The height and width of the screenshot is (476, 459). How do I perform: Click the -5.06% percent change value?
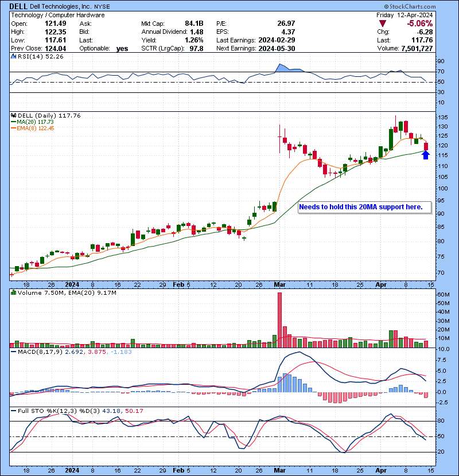[x=420, y=24]
